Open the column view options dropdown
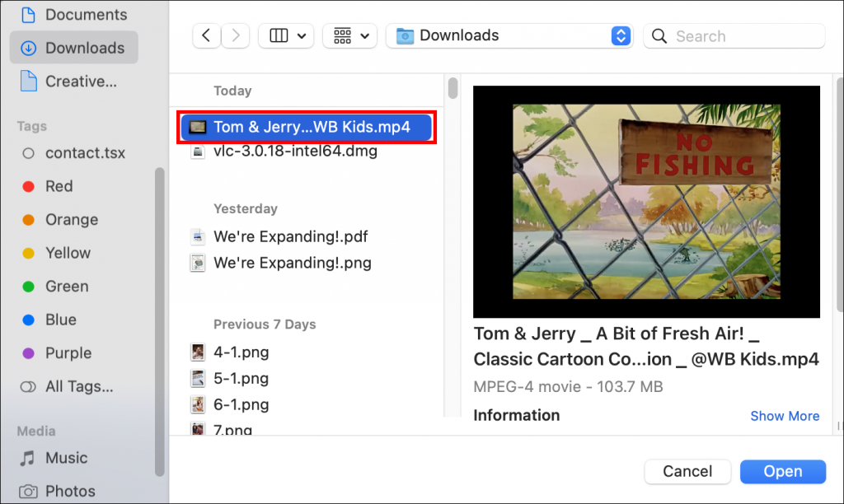The width and height of the screenshot is (844, 504). pyautogui.click(x=286, y=35)
